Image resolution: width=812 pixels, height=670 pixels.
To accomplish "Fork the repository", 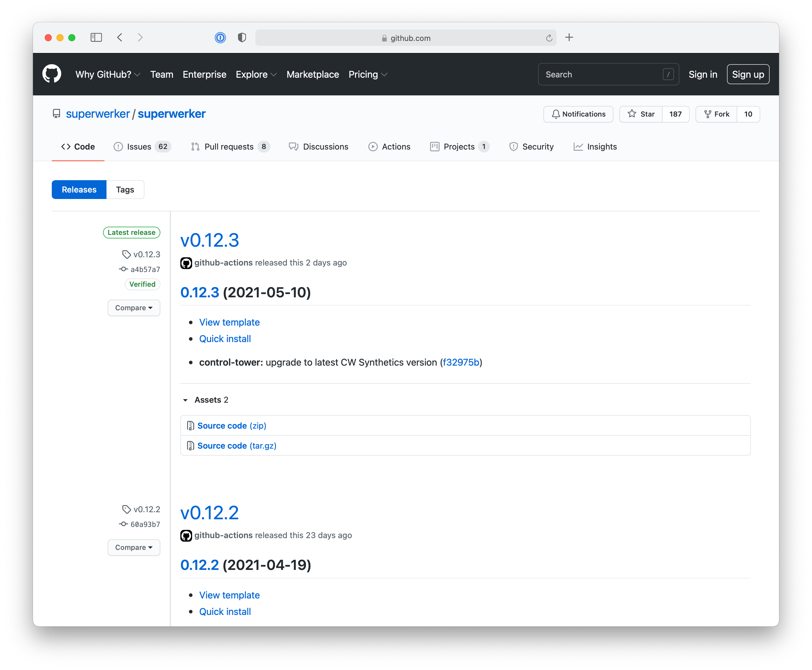I will (x=716, y=114).
